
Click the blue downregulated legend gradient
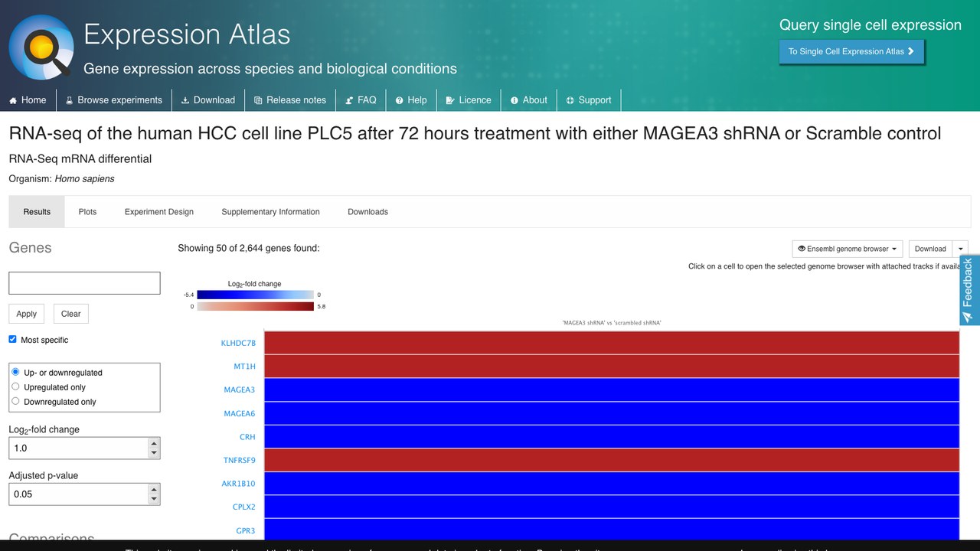click(x=255, y=295)
